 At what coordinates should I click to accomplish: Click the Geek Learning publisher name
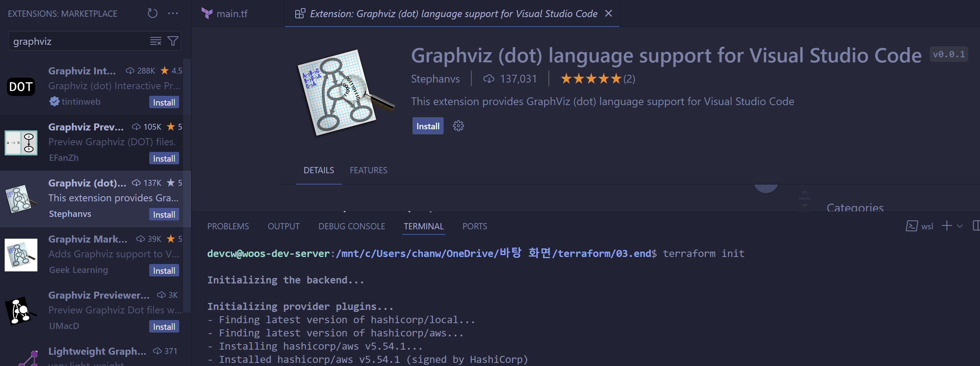click(78, 270)
